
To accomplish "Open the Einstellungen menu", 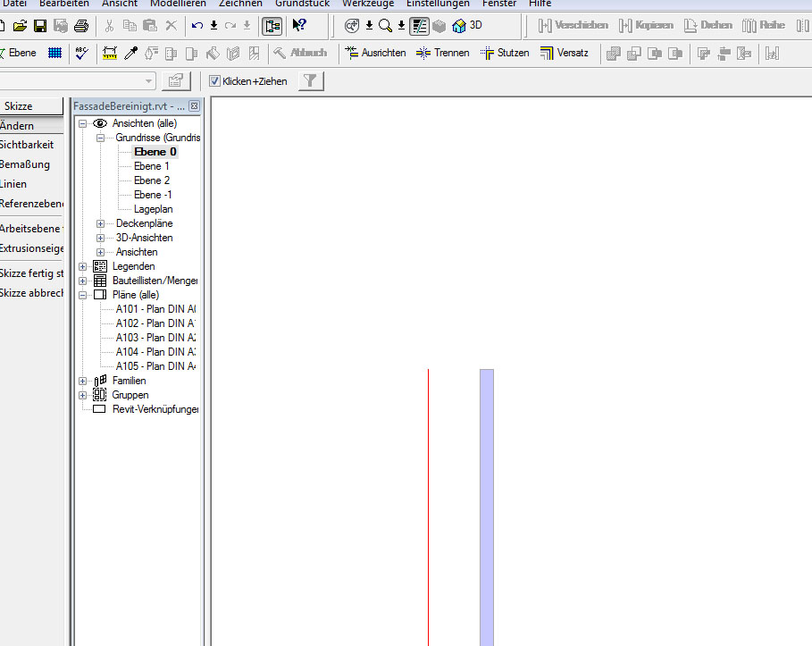I will pyautogui.click(x=438, y=4).
